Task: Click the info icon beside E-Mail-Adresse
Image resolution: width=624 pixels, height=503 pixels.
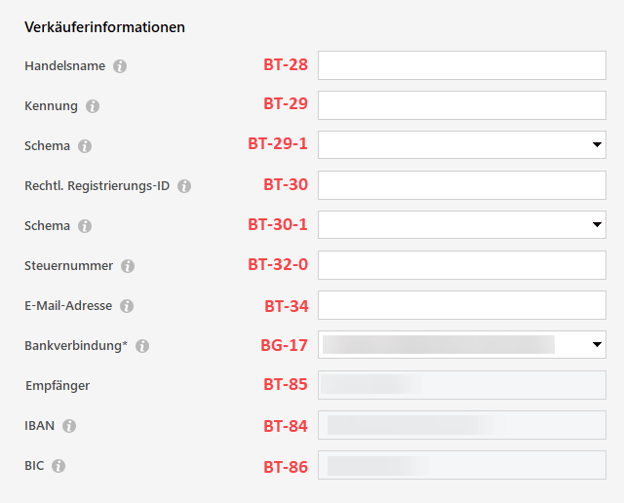Action: (x=127, y=306)
